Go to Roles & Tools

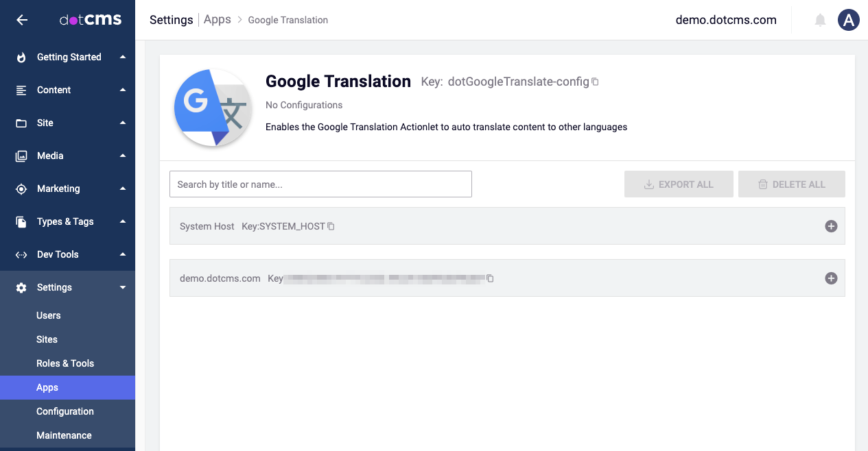[x=65, y=363]
